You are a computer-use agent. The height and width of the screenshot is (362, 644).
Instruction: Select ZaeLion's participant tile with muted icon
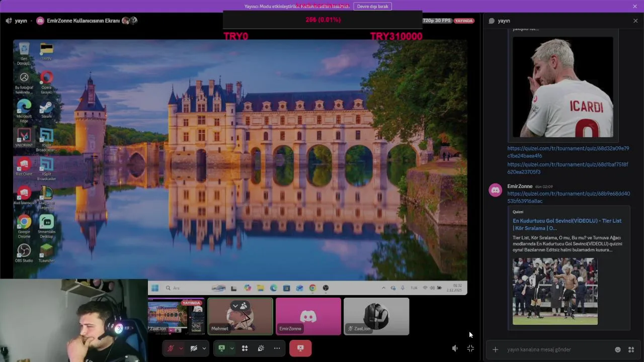(376, 316)
